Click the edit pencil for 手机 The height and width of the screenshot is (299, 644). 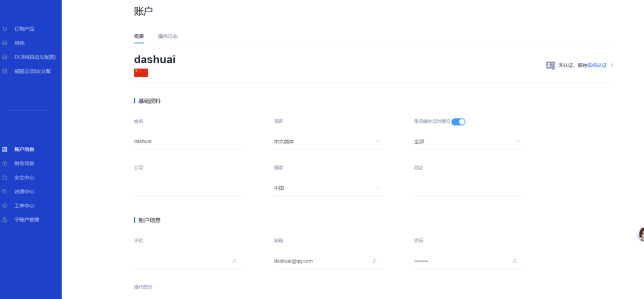coord(235,261)
